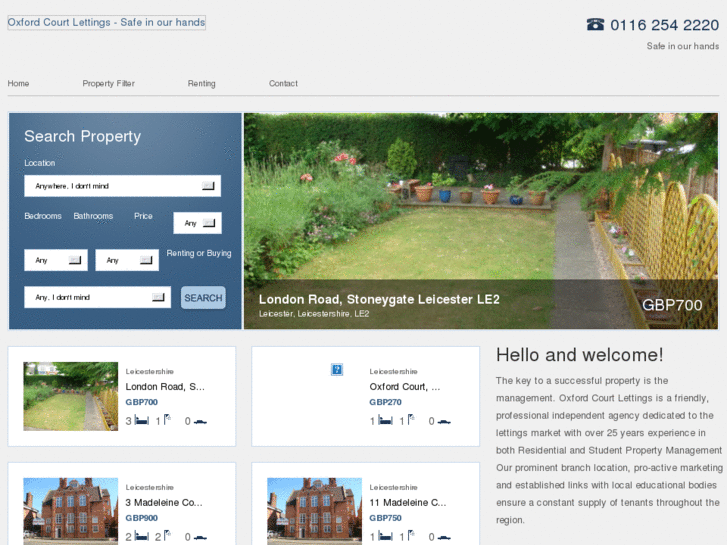
Task: Click the 3 Madeleine Co building thumbnail
Action: pyautogui.click(x=70, y=511)
